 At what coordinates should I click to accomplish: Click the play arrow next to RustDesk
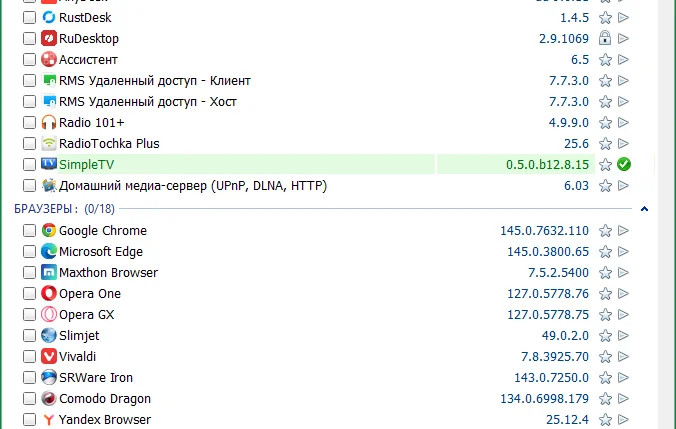(623, 18)
